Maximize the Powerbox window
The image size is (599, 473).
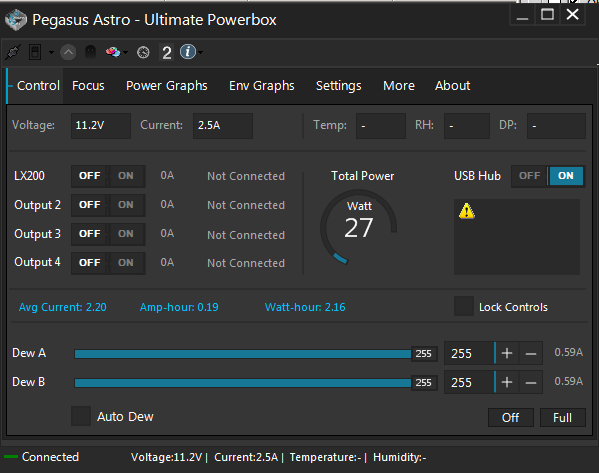pos(547,15)
